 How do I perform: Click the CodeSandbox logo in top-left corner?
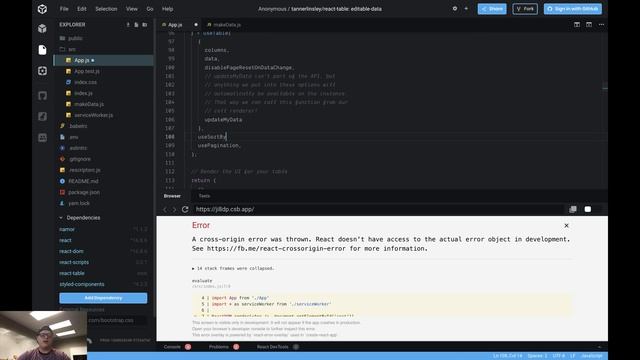(42, 9)
